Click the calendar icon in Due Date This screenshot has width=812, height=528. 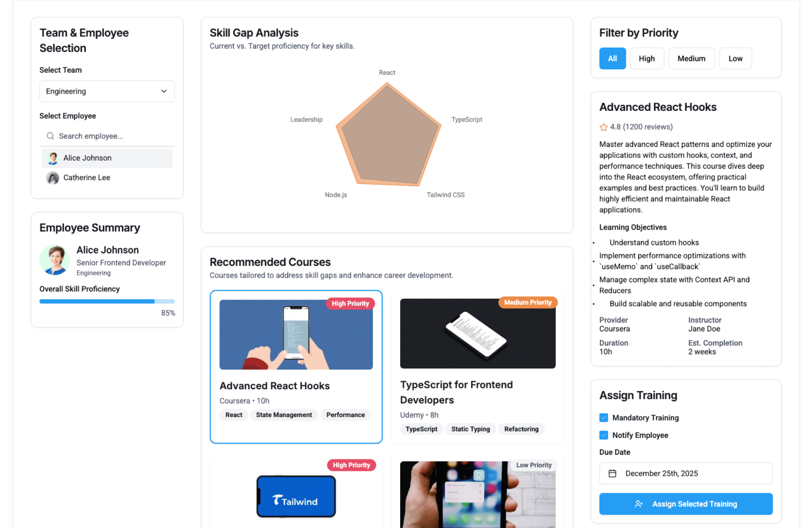pyautogui.click(x=612, y=473)
